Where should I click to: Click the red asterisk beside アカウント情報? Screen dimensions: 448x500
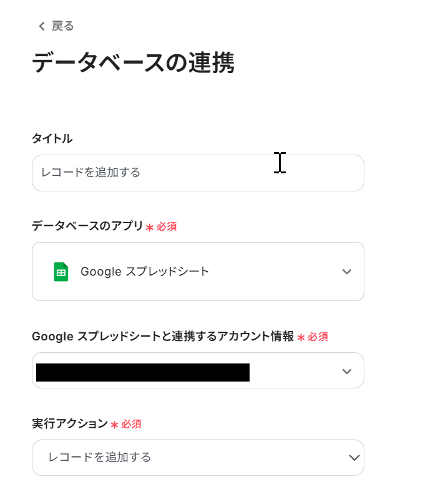301,337
